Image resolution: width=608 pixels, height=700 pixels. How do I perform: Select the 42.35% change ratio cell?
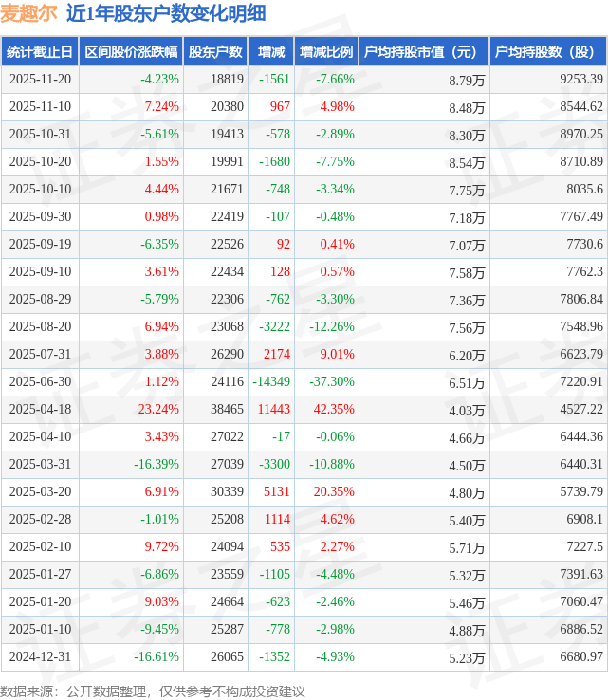click(336, 410)
